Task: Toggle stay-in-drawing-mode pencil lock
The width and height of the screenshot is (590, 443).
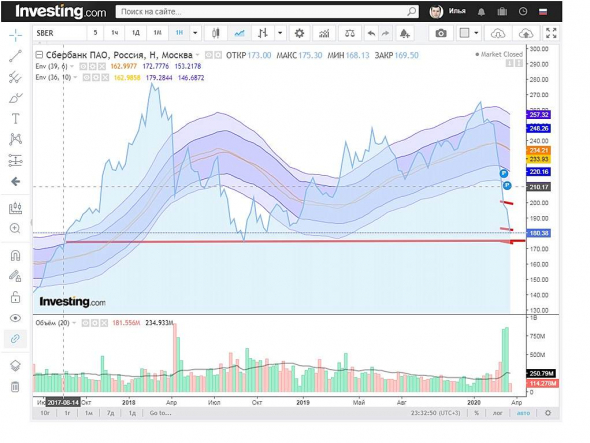Action: [x=15, y=276]
